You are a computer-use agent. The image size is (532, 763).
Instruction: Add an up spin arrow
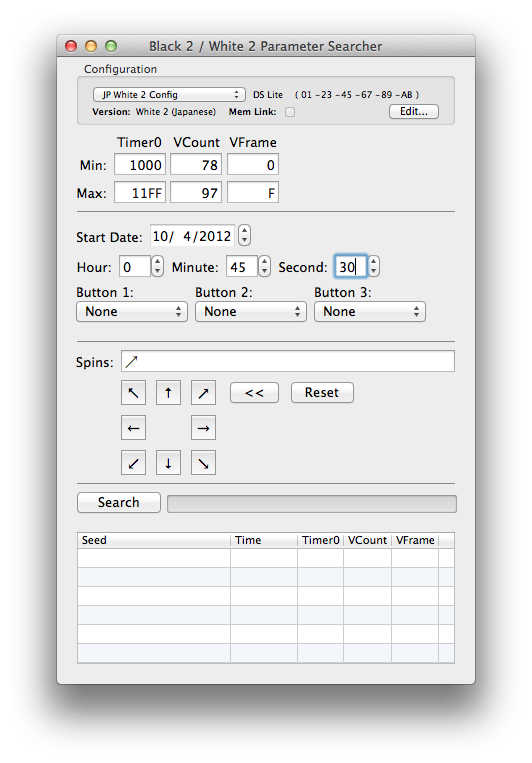168,393
